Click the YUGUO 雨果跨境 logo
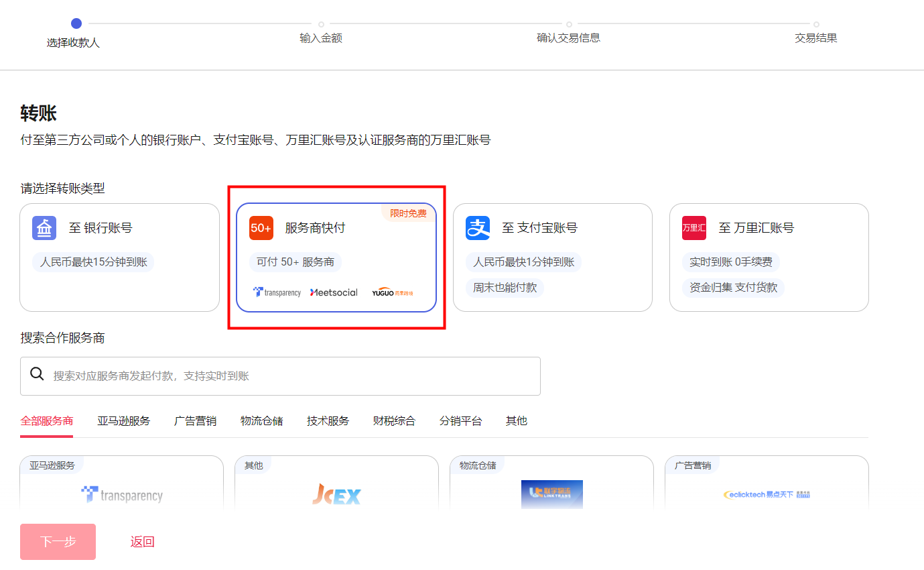The height and width of the screenshot is (570, 924). tap(392, 292)
